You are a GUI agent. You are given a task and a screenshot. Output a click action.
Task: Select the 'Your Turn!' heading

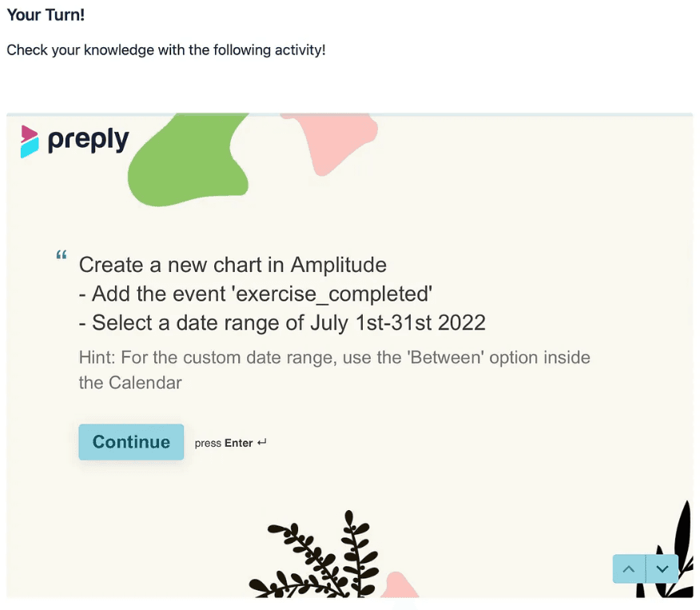(x=45, y=14)
